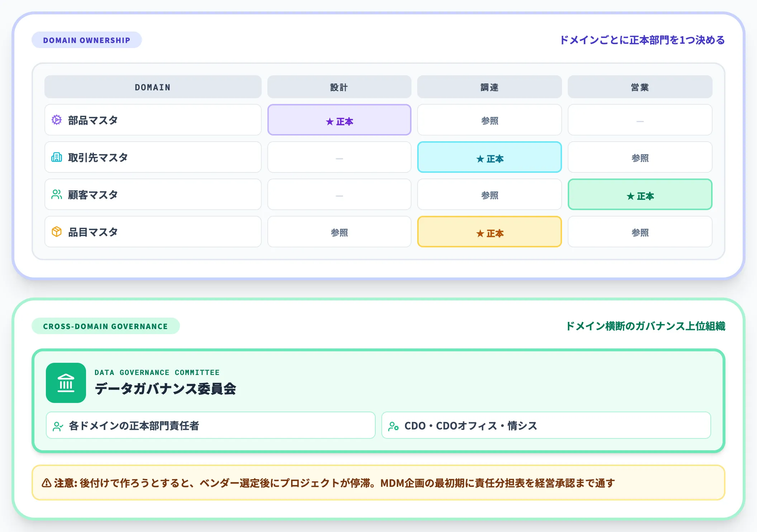Image resolution: width=757 pixels, height=532 pixels.
Task: Select the 顧客マスタ row label
Action: 153,194
